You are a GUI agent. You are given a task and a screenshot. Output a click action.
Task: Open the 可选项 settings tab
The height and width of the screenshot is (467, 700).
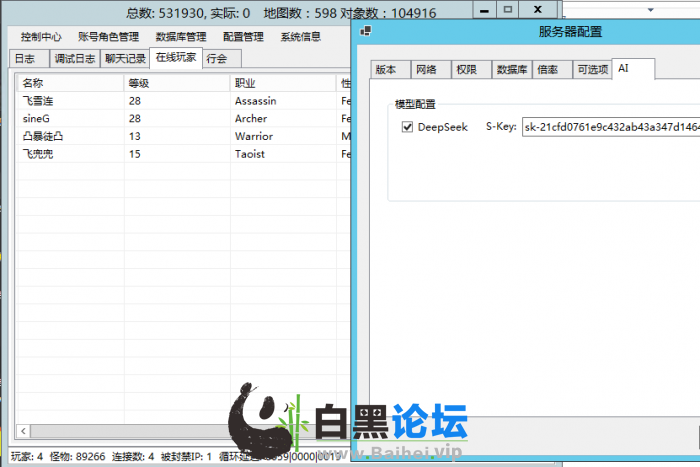click(x=591, y=70)
